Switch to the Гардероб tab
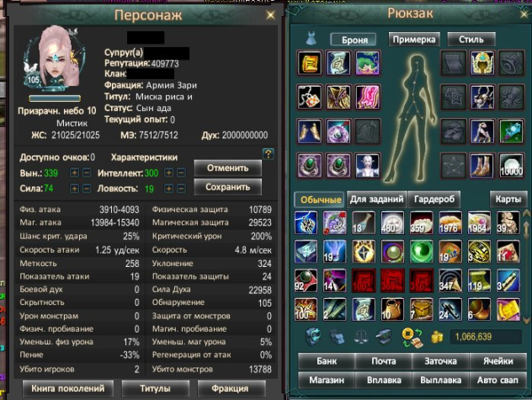Image resolution: width=532 pixels, height=400 pixels. pyautogui.click(x=434, y=200)
